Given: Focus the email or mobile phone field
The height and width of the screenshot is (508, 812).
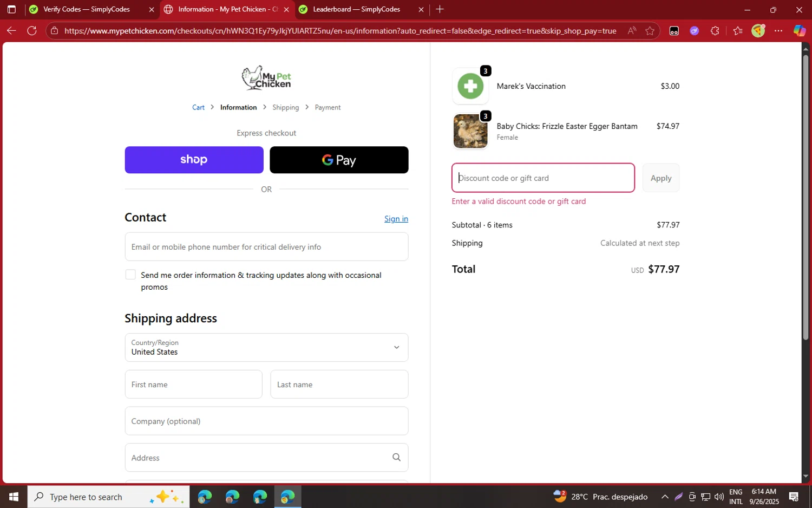Looking at the screenshot, I should click(x=266, y=246).
